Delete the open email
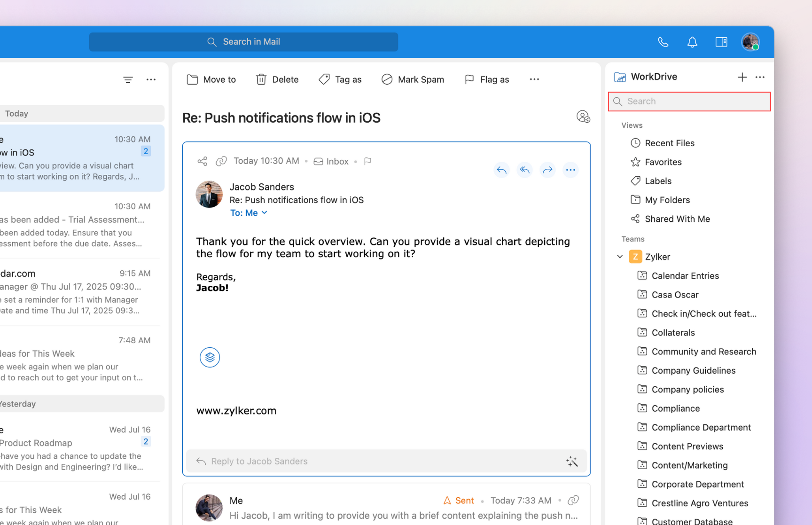Image resolution: width=812 pixels, height=525 pixels. (x=277, y=79)
